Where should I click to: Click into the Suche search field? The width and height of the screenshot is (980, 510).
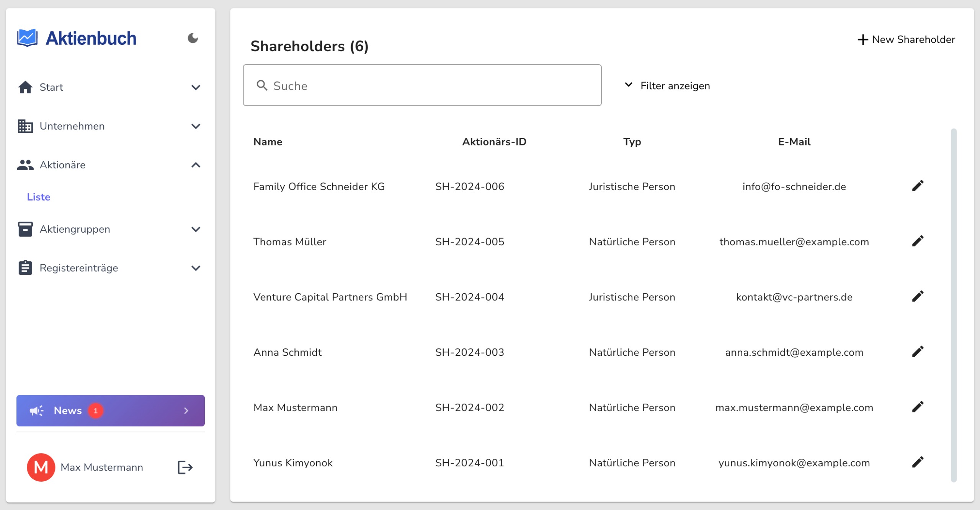click(422, 85)
